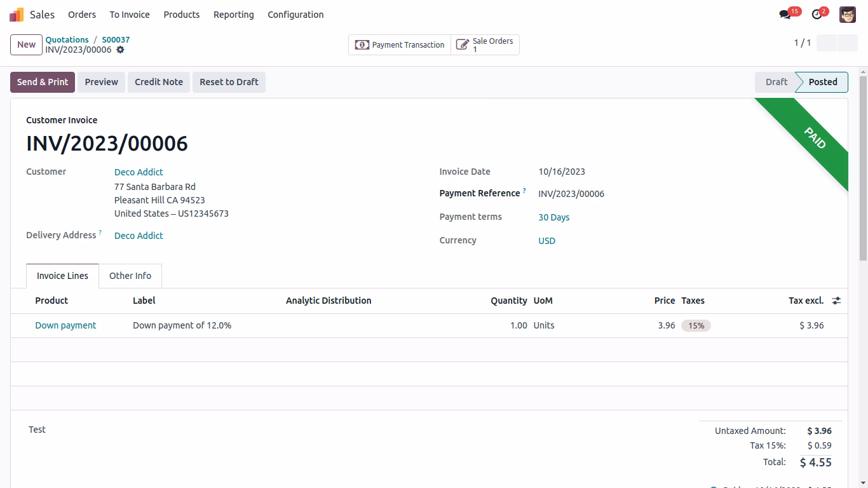
Task: Click the Draft status stage
Action: 776,82
